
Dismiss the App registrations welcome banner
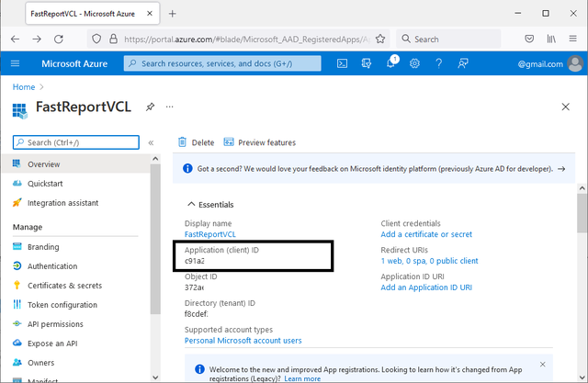pos(543,365)
